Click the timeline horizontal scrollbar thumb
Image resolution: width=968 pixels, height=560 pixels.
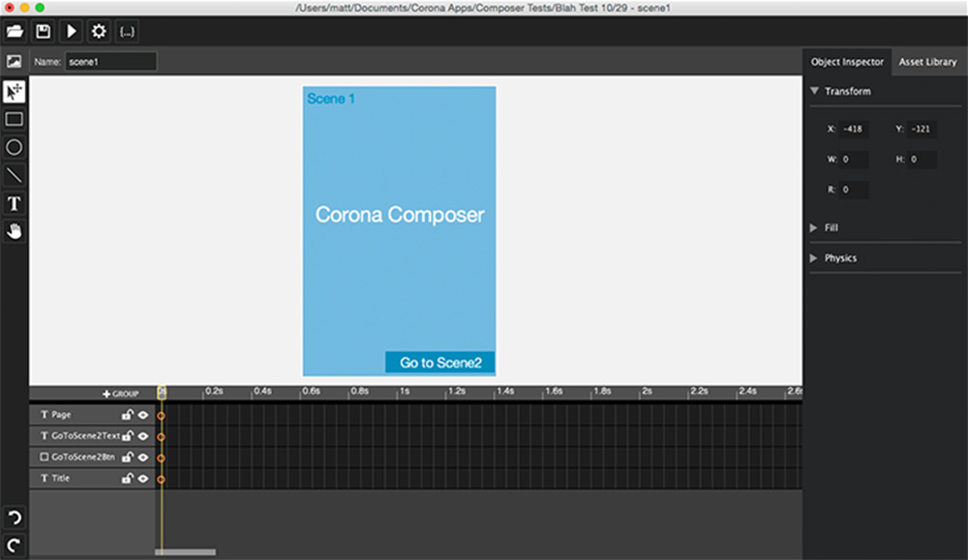[185, 552]
